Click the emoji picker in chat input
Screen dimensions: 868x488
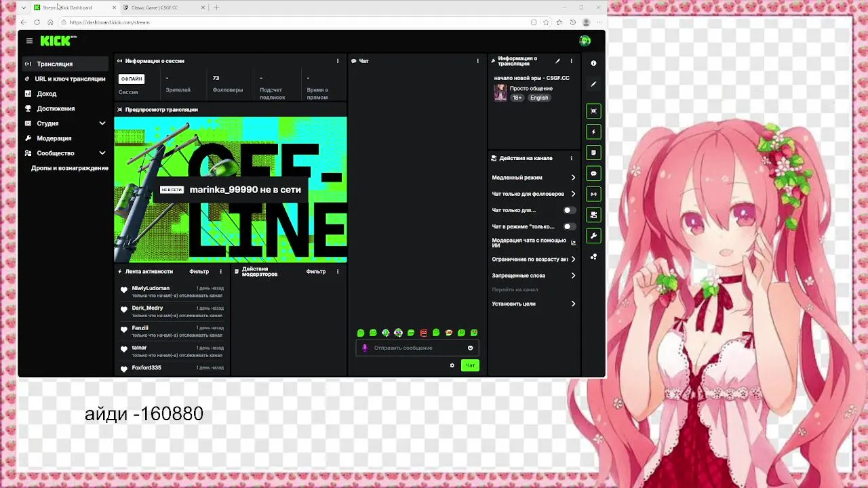470,348
